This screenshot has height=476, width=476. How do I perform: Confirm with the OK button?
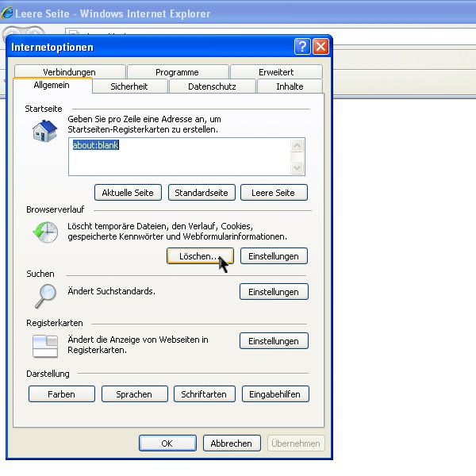pos(167,443)
